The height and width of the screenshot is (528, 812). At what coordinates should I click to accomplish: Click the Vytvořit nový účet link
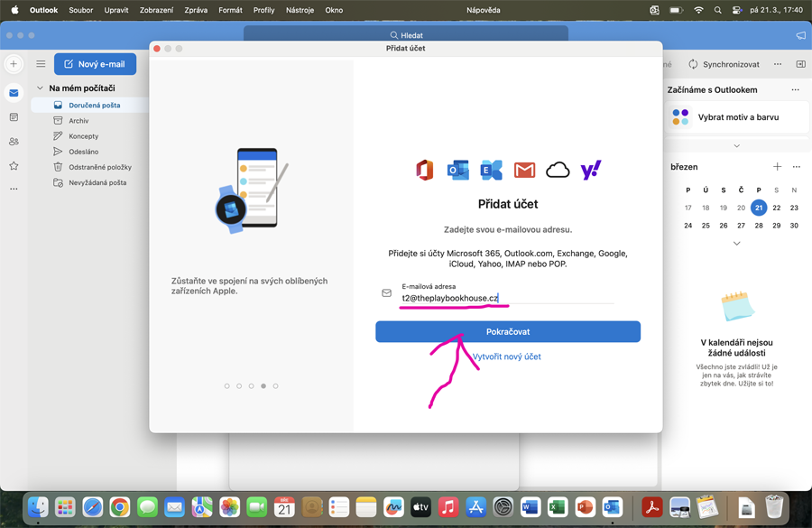[507, 357]
